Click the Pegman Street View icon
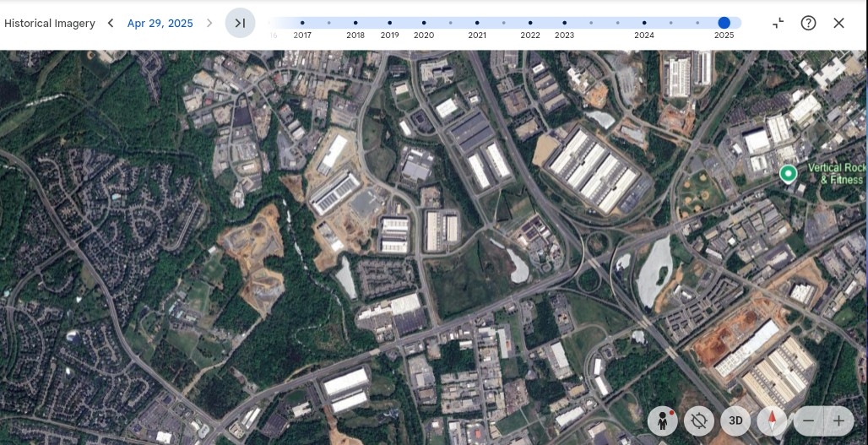Viewport: 868px width, 445px height. [x=663, y=421]
